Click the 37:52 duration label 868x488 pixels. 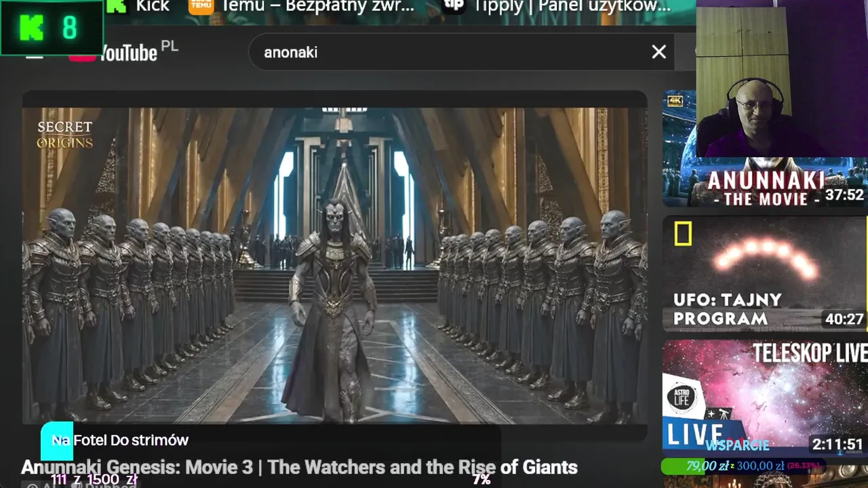point(844,195)
